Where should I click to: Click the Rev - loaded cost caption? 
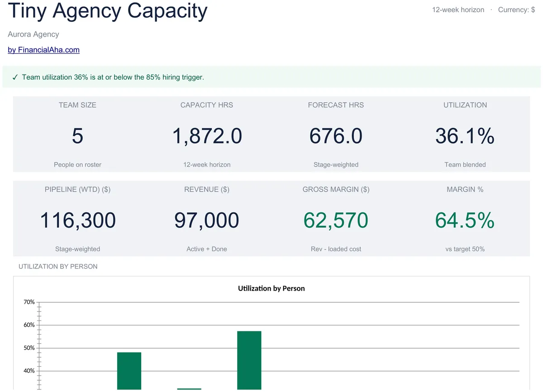point(336,249)
